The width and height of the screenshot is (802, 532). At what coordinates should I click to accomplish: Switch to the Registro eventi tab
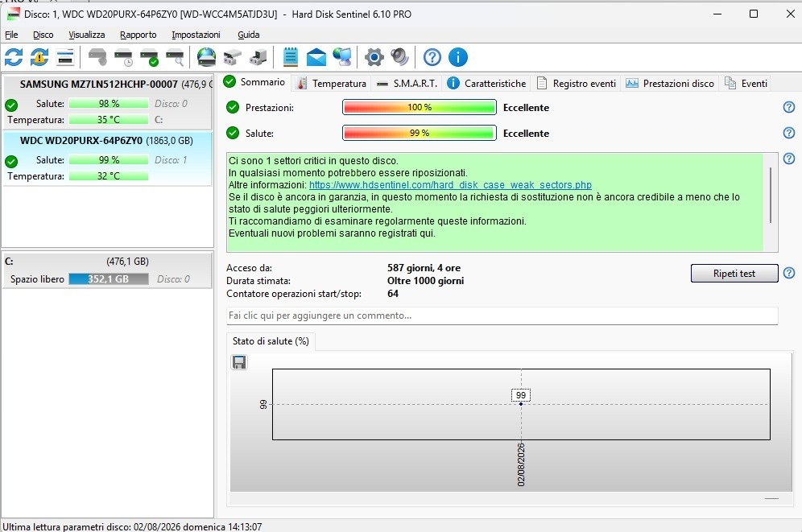point(577,83)
